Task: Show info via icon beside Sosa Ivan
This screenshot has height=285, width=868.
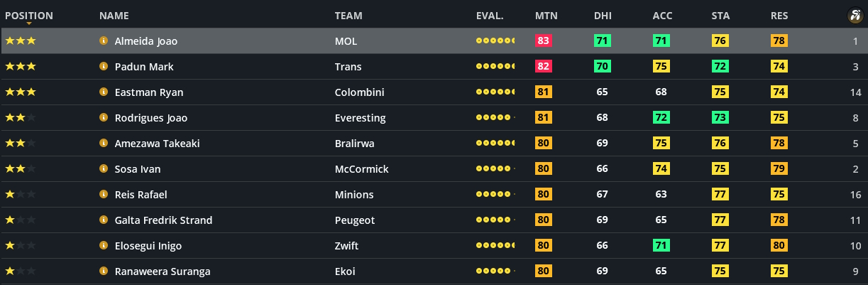Action: coord(104,169)
